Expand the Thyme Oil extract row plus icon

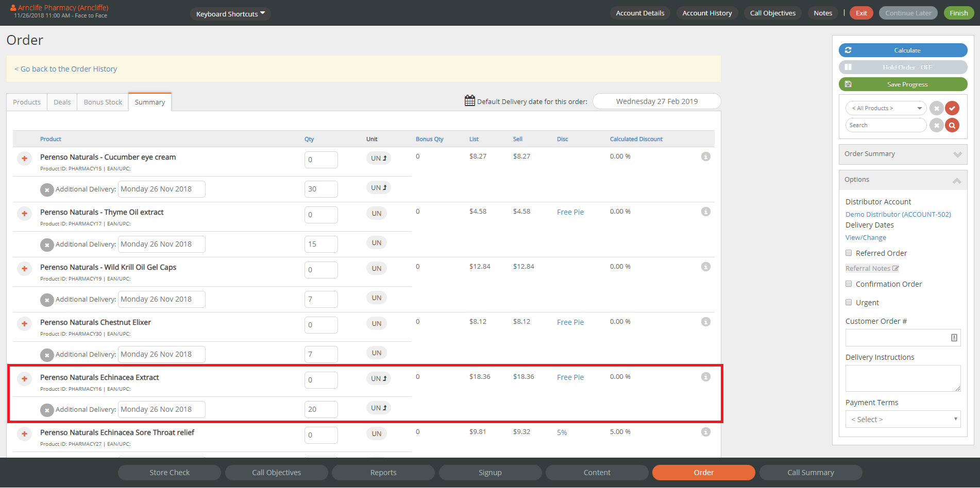[24, 214]
